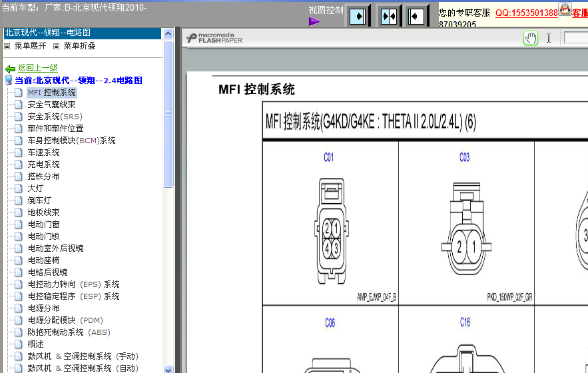Open 电控动力转向 (EPS) 系统 item
The width and height of the screenshot is (588, 373).
[x=73, y=284]
